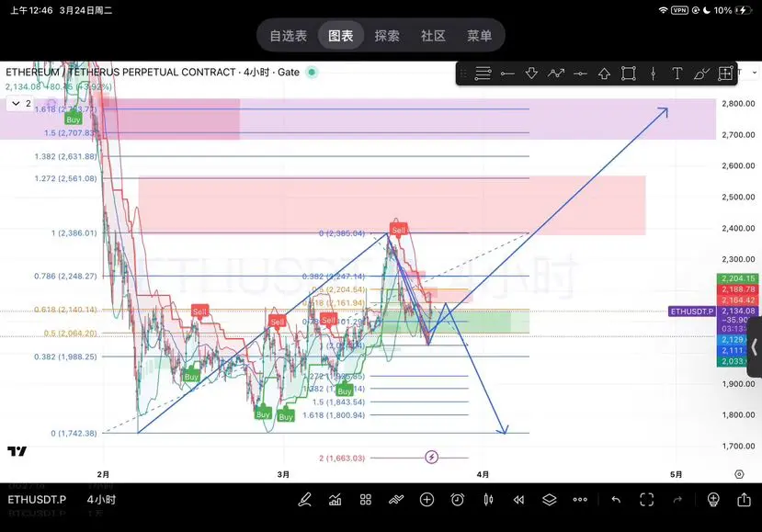Image resolution: width=762 pixels, height=532 pixels.
Task: Undo the last chart action
Action: pyautogui.click(x=616, y=500)
